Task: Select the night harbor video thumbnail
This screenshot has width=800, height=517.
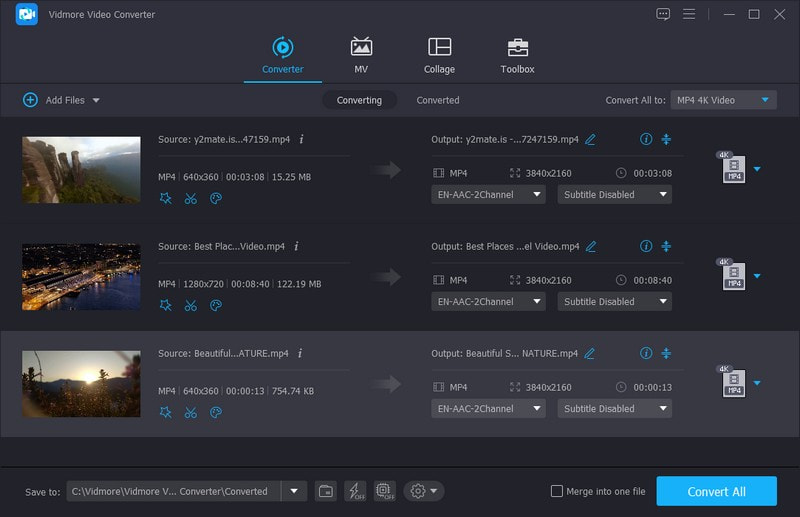Action: (x=81, y=277)
